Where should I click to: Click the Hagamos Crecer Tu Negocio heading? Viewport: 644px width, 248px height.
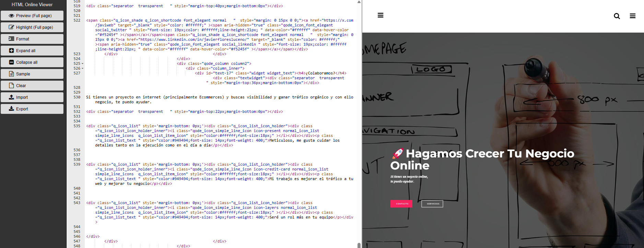point(482,160)
